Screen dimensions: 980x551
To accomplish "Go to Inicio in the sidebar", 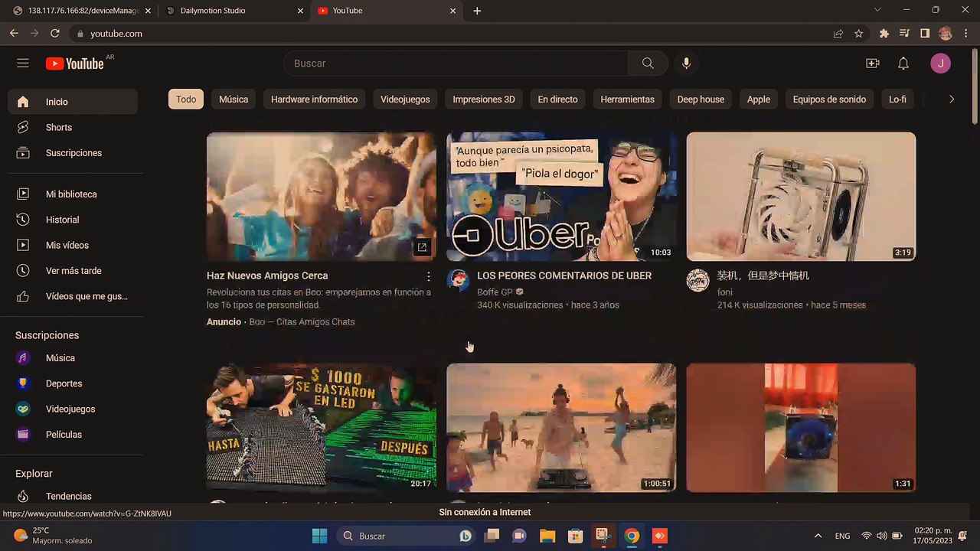I will coord(73,102).
